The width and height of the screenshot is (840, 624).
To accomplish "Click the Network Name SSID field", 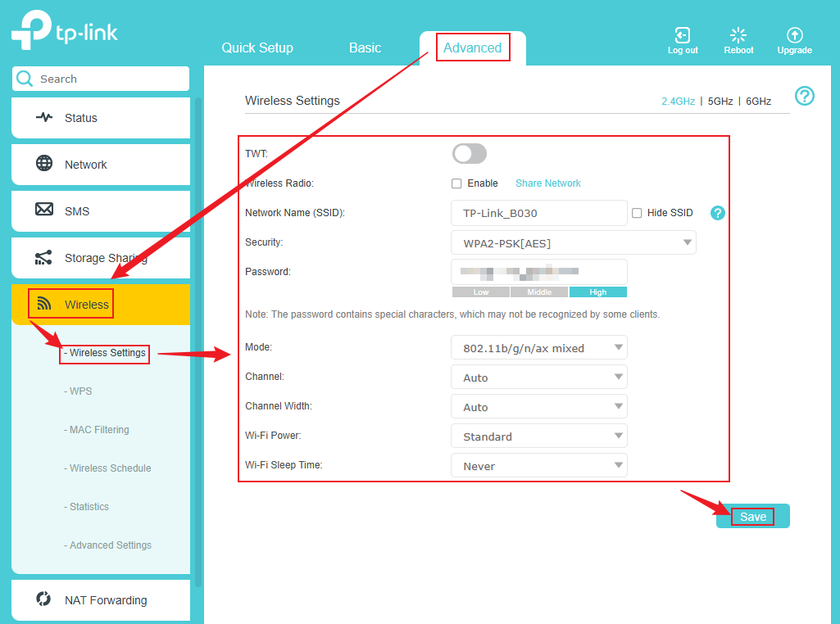I will tap(538, 213).
